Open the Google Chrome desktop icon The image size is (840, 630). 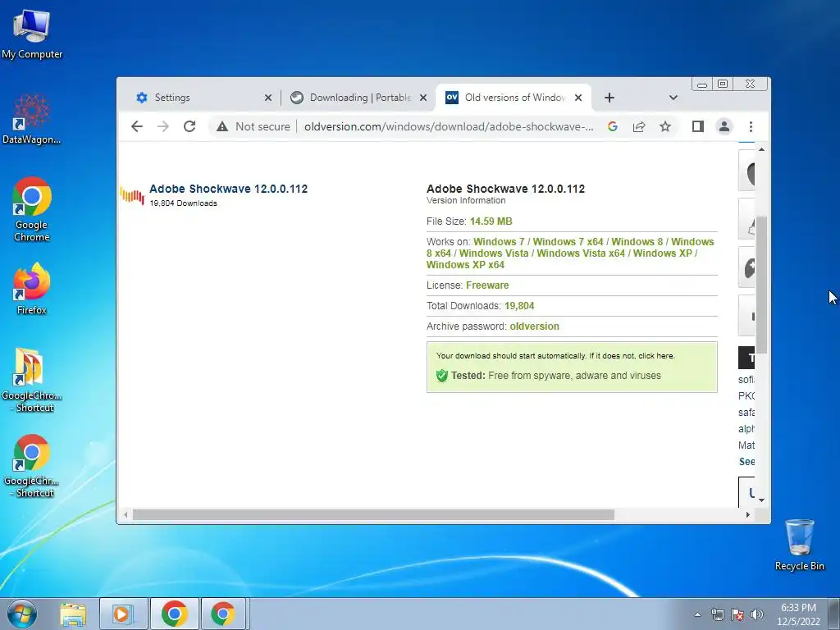click(x=32, y=209)
